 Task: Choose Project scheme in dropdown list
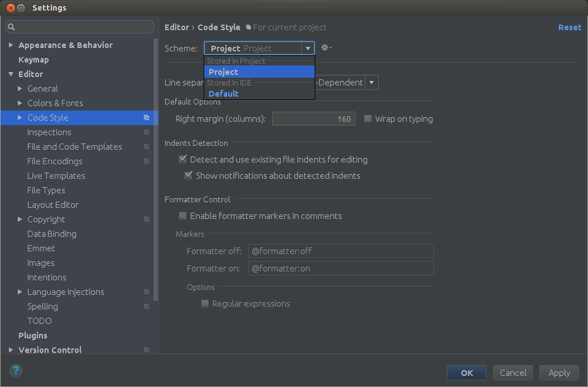coord(224,72)
